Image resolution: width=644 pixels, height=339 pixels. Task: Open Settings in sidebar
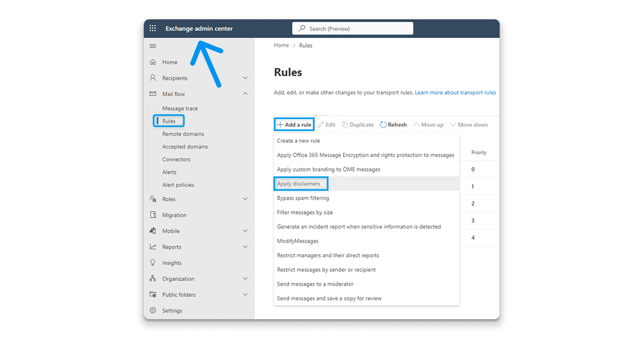point(172,311)
